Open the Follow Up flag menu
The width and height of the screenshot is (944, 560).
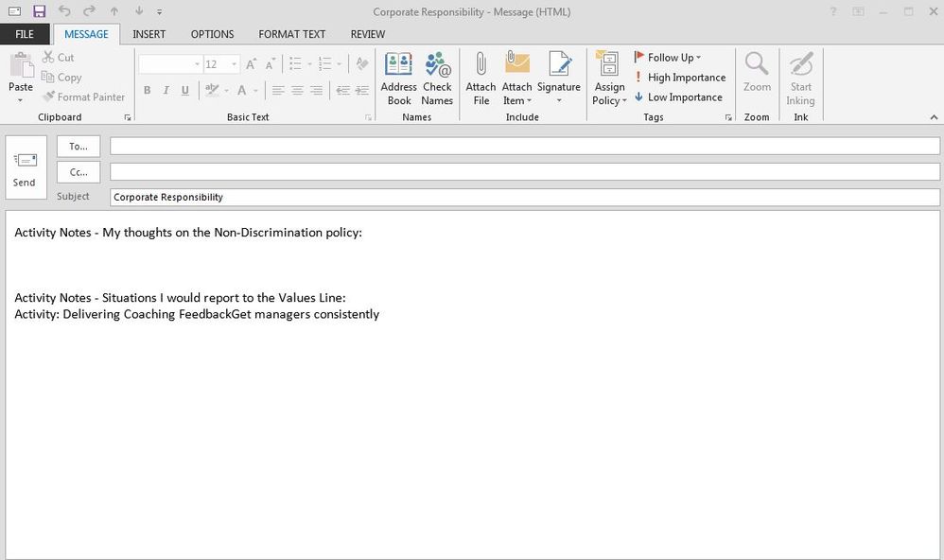click(x=668, y=57)
